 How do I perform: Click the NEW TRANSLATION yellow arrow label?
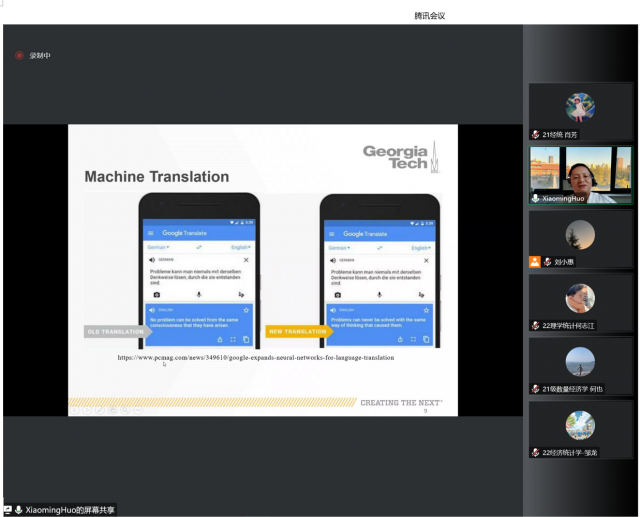click(x=299, y=332)
